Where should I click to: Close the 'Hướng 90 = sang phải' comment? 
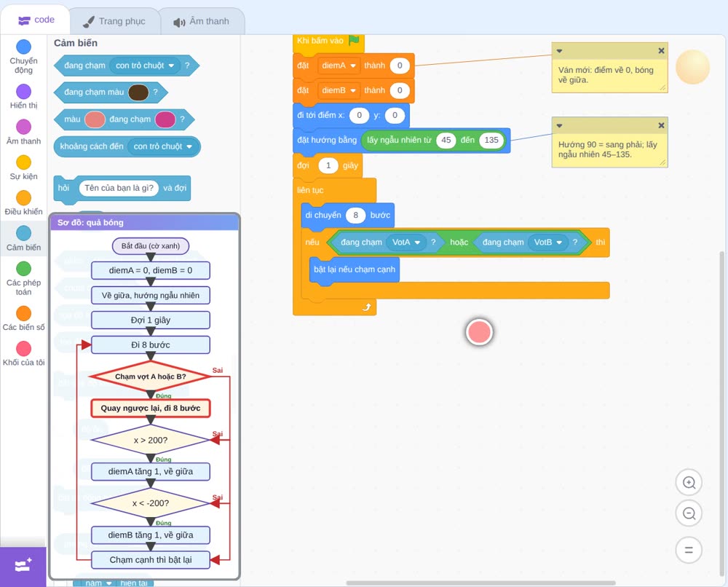click(661, 125)
